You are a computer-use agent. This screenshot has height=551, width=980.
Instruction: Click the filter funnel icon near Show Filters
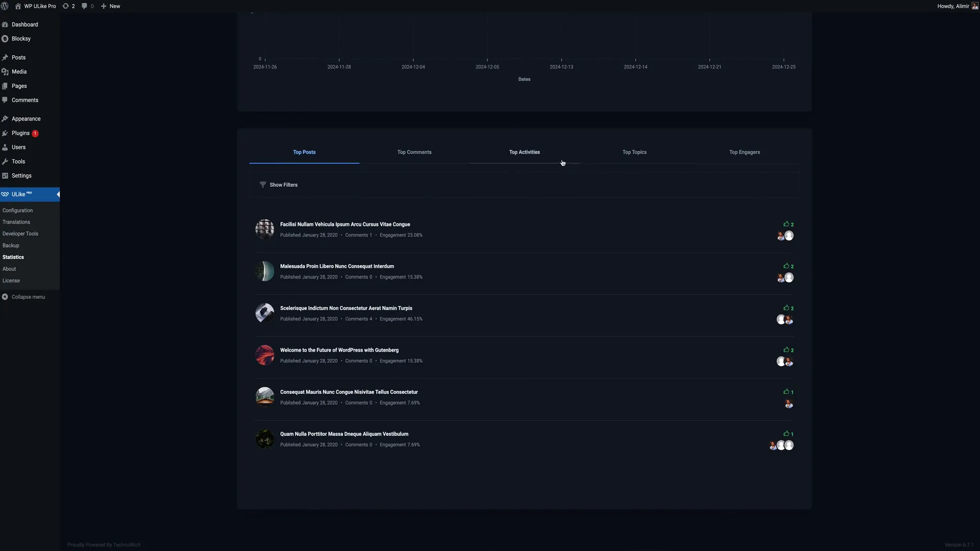coord(263,185)
